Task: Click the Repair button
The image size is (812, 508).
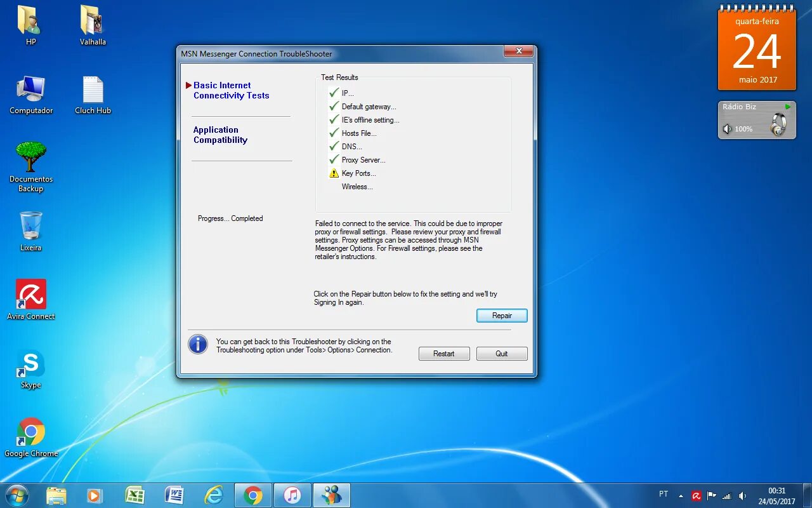Action: 502,316
